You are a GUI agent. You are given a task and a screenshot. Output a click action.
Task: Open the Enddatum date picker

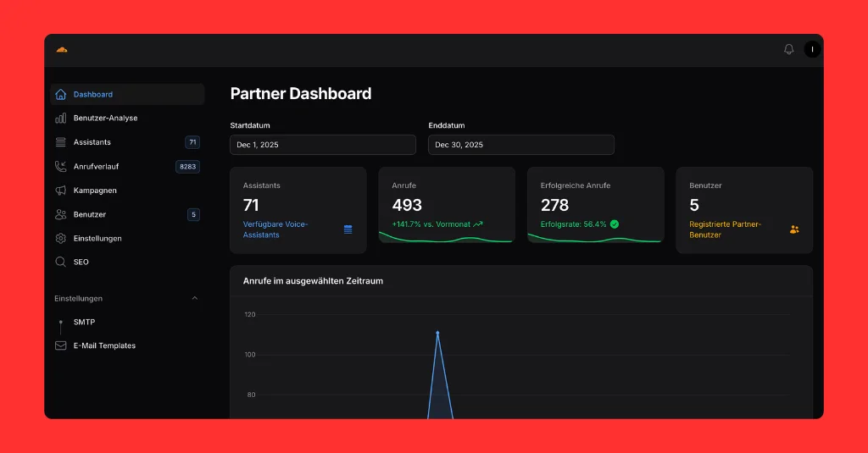coord(520,145)
